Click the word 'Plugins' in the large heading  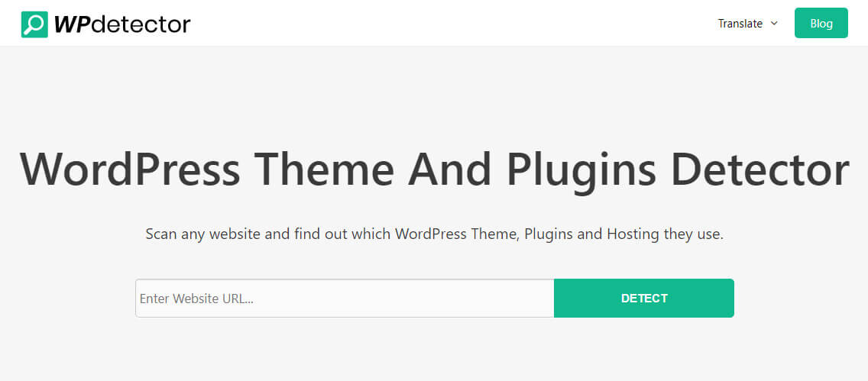click(581, 170)
